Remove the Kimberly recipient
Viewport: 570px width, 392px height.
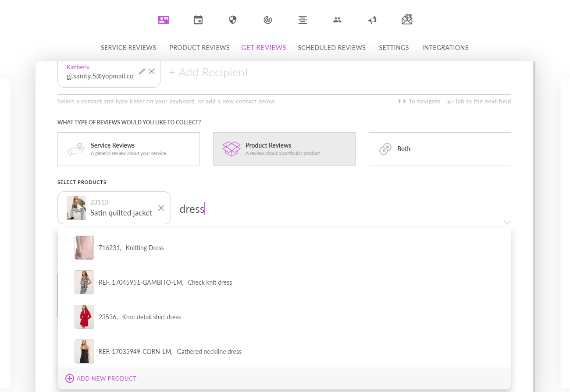point(152,71)
